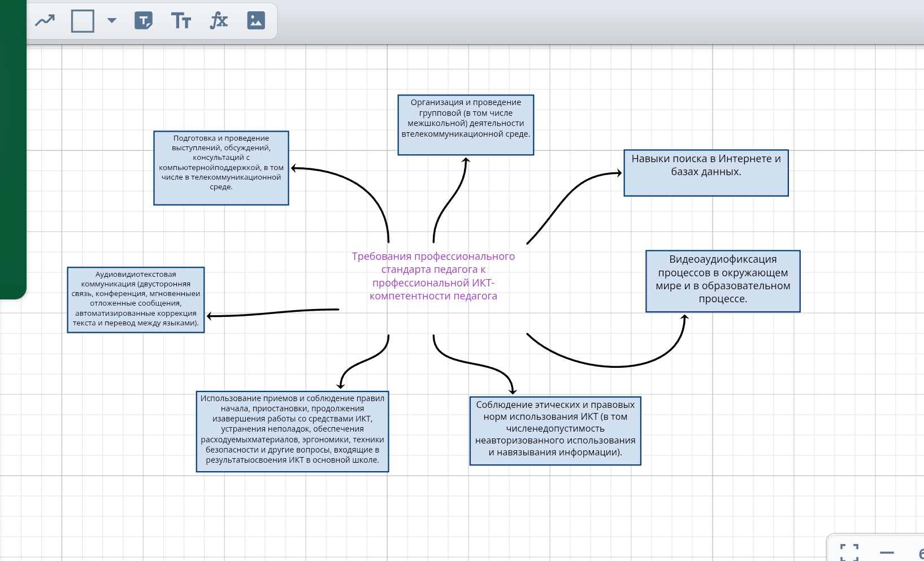Select the 'Навыки поиска в Интернете' box
This screenshot has height=561, width=924.
tap(706, 173)
